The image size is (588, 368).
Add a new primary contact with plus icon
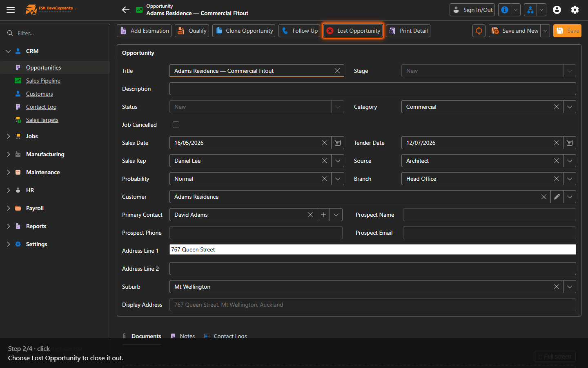pos(323,215)
